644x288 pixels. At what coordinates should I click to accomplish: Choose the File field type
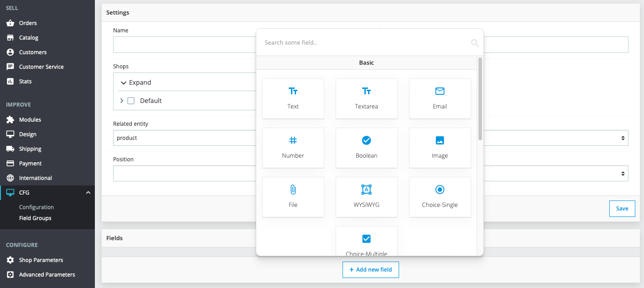point(293,197)
